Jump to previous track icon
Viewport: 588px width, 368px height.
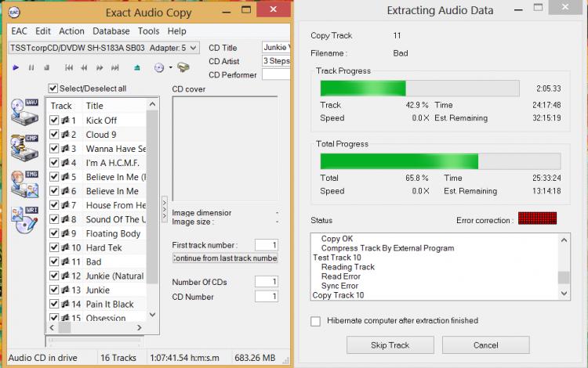[69, 68]
